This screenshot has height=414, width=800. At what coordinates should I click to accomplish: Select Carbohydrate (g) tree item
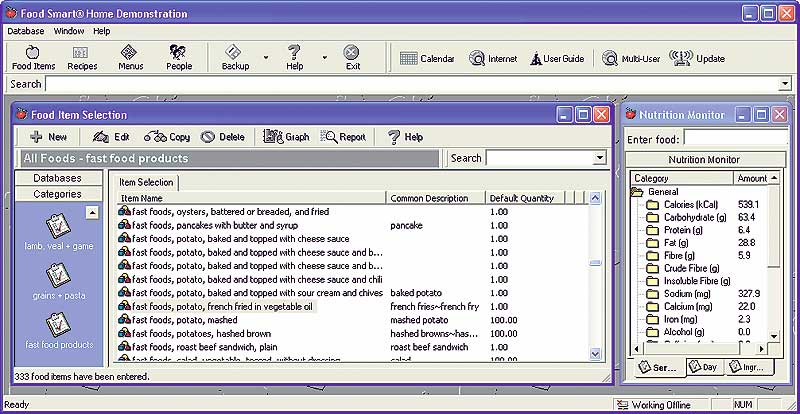pos(695,217)
